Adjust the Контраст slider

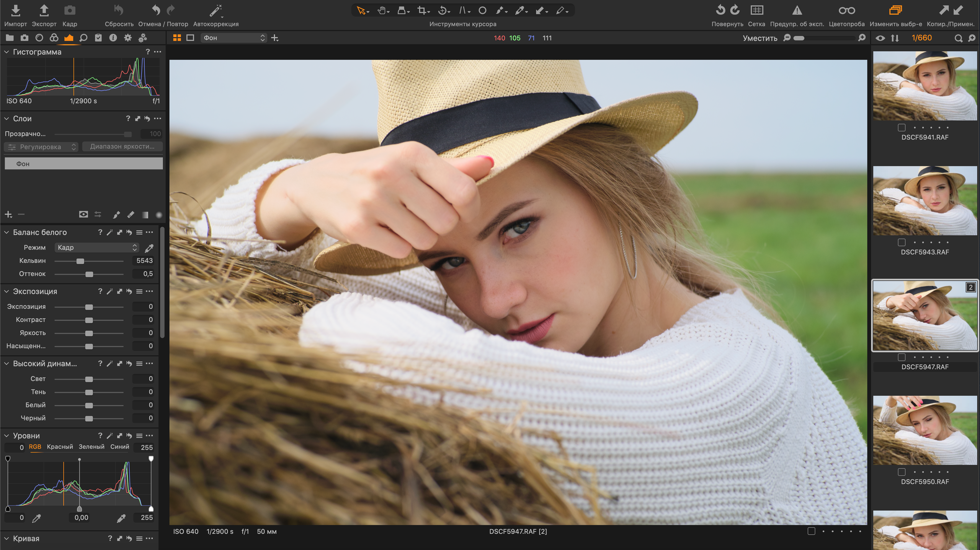[89, 320]
